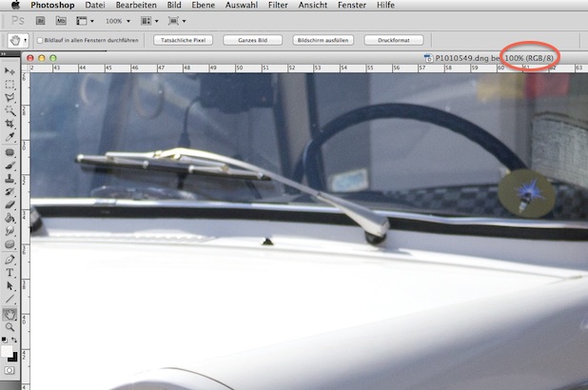Open Mini Bridge via Mb icon
The height and width of the screenshot is (390, 588).
coord(60,20)
